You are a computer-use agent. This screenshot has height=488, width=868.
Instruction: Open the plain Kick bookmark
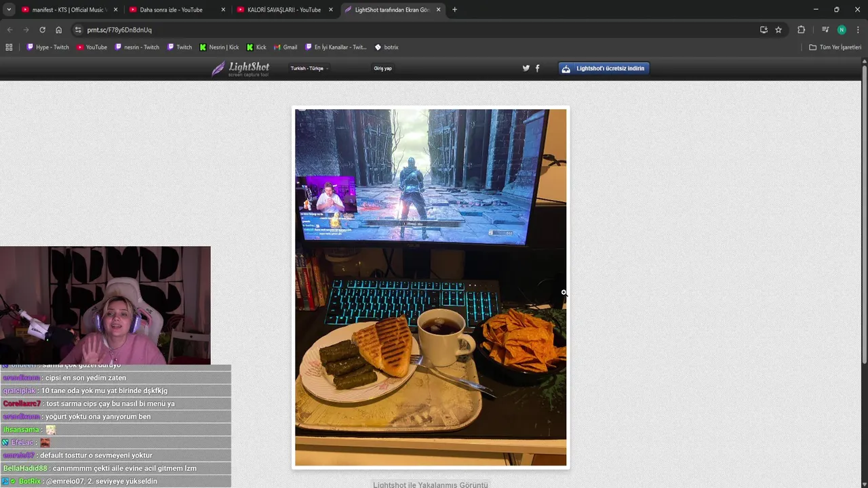(x=256, y=47)
